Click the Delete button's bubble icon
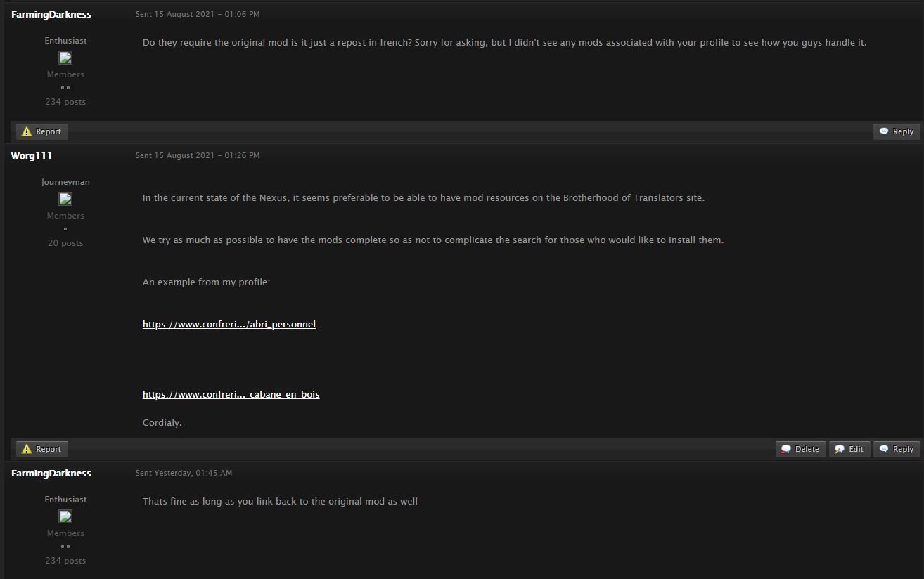 coord(786,449)
